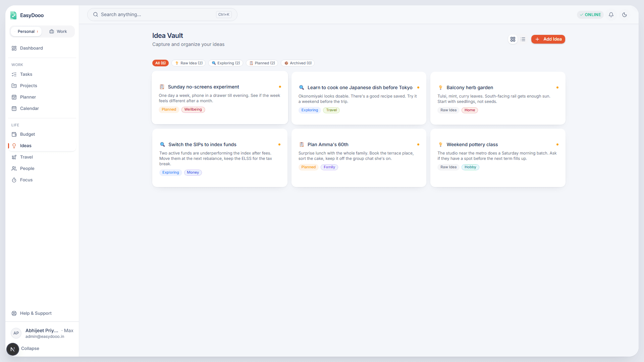Open the Sunday no-screens experiment card

(220, 98)
